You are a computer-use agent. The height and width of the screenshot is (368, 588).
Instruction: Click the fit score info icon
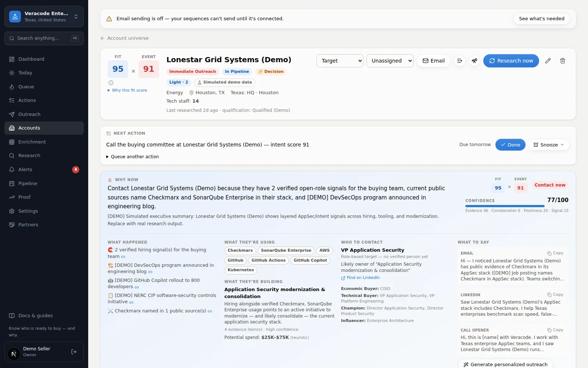111,83
